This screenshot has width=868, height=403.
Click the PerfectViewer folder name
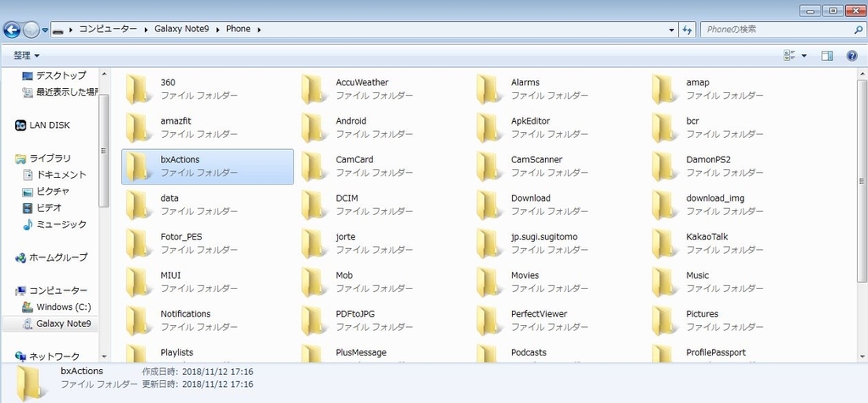(539, 314)
